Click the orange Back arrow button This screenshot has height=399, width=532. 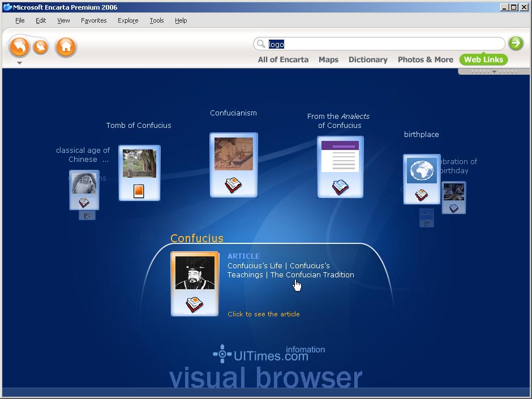(19, 46)
